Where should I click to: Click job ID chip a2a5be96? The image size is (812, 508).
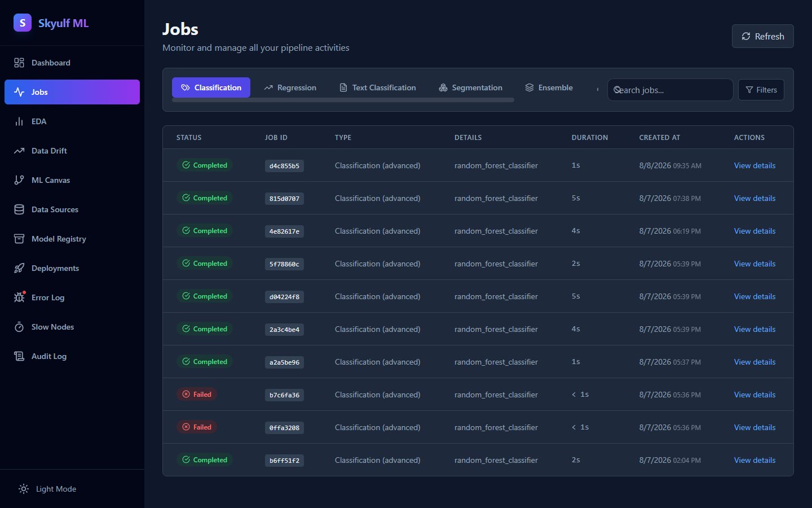pos(284,362)
